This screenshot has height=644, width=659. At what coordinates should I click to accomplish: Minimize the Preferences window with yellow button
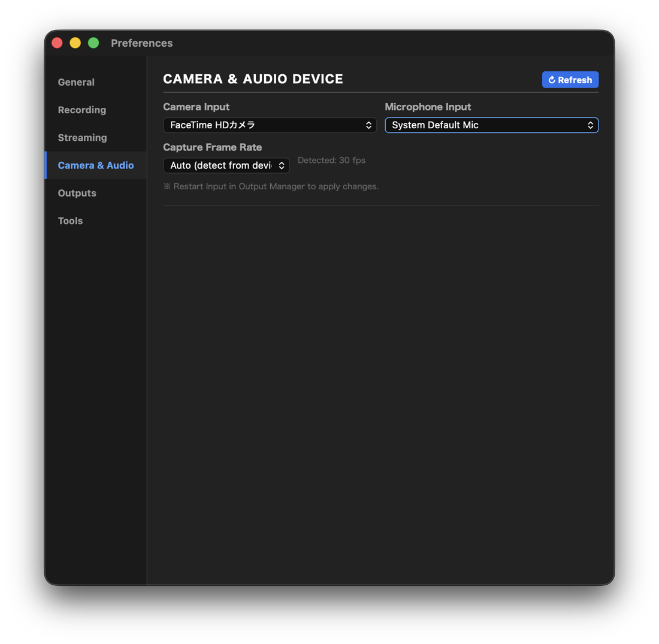75,43
